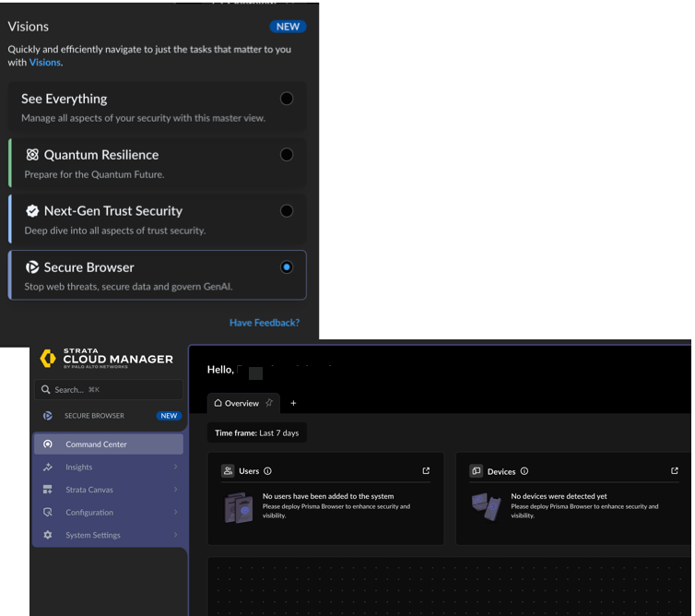The image size is (695, 616).
Task: Open Devices card external link icon
Action: [675, 471]
